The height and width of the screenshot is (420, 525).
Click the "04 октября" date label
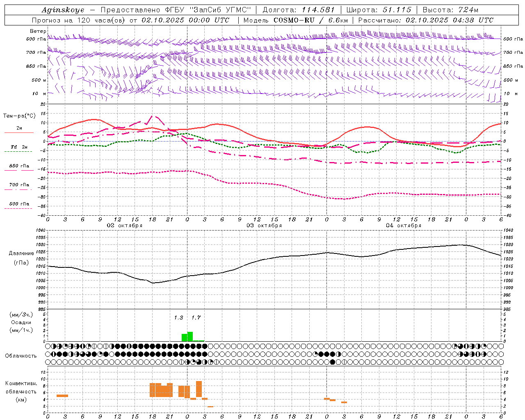pos(404,226)
